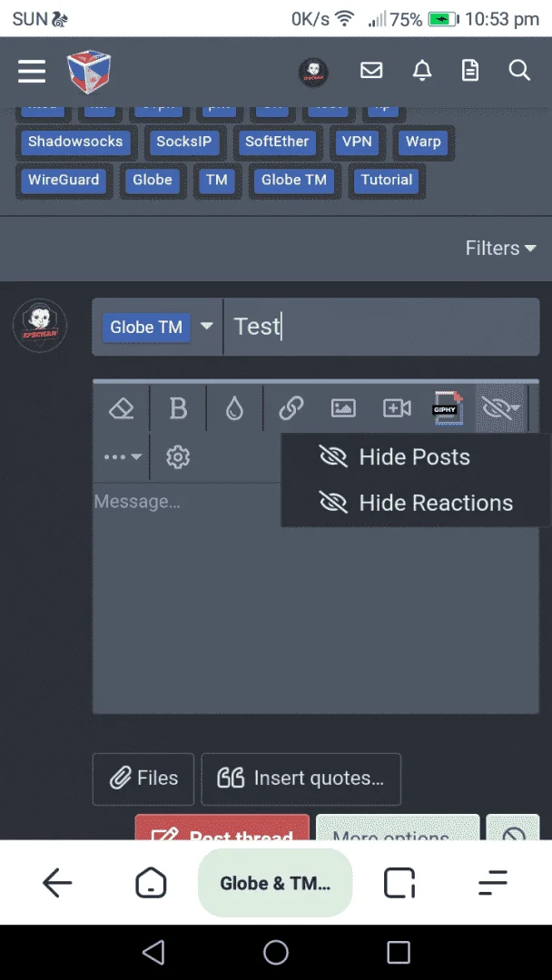Screen dimensions: 552x980
Task: Open the document icon in header
Action: pyautogui.click(x=470, y=71)
